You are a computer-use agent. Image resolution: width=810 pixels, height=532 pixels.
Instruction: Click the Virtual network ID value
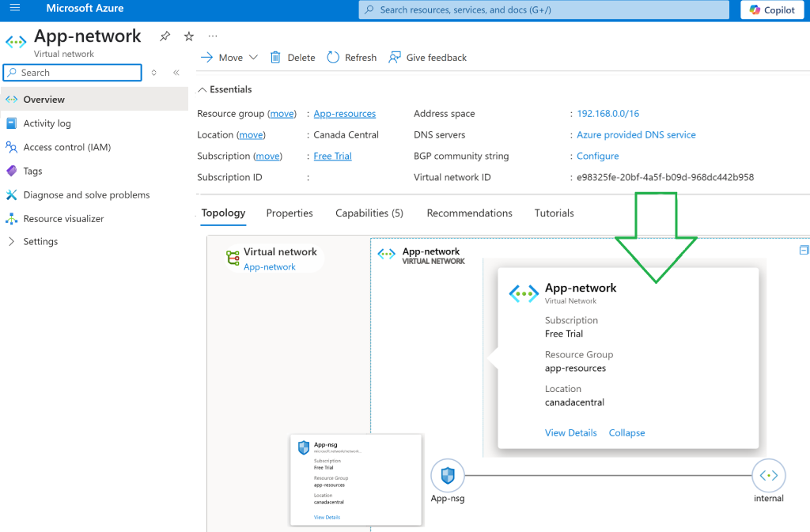coord(665,177)
